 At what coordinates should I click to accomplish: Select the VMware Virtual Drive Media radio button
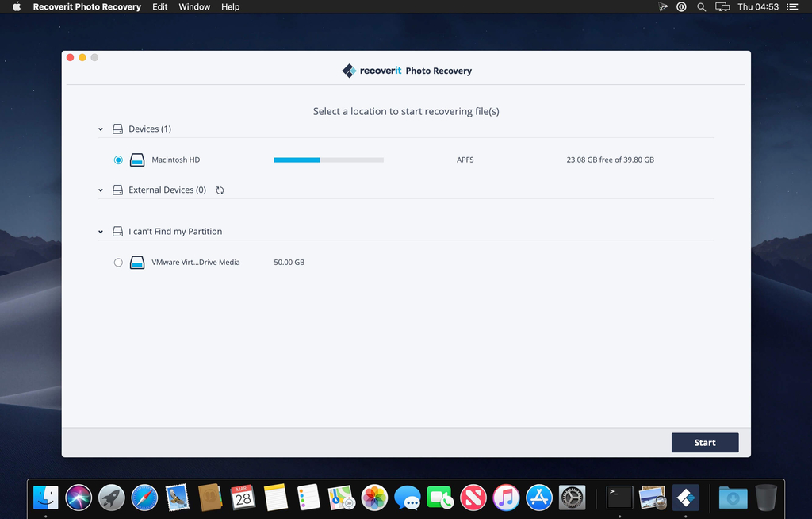[118, 263]
